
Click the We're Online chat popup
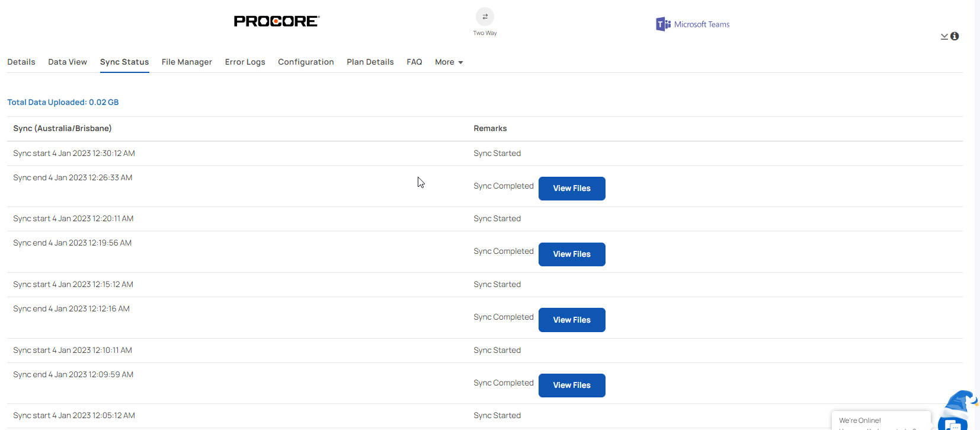click(x=880, y=421)
